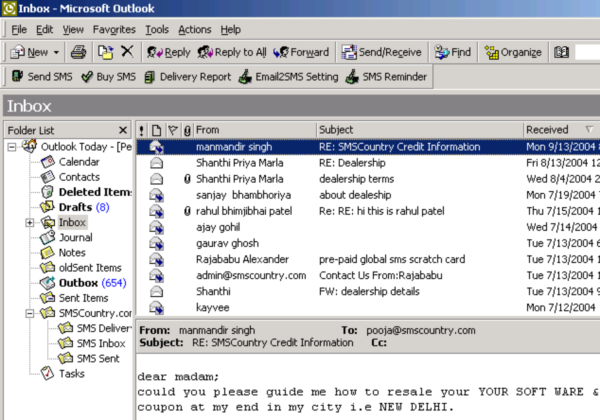600x420 pixels.
Task: Open Email2SMS Setting
Action: coord(288,77)
